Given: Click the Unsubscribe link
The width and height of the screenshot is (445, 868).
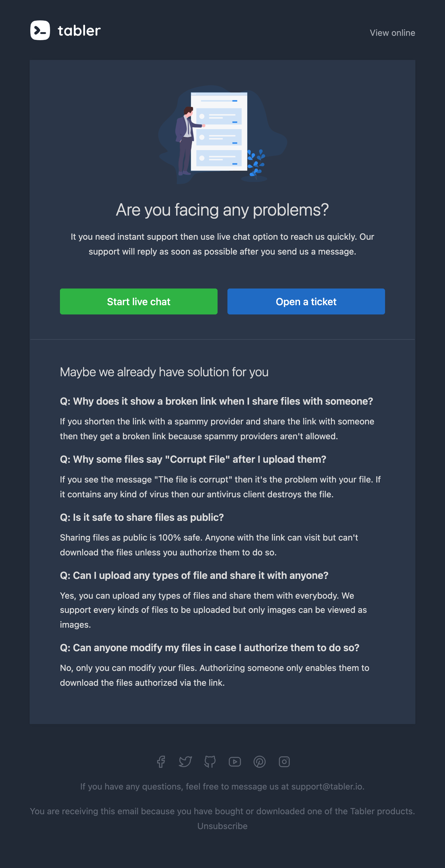Looking at the screenshot, I should 222,826.
